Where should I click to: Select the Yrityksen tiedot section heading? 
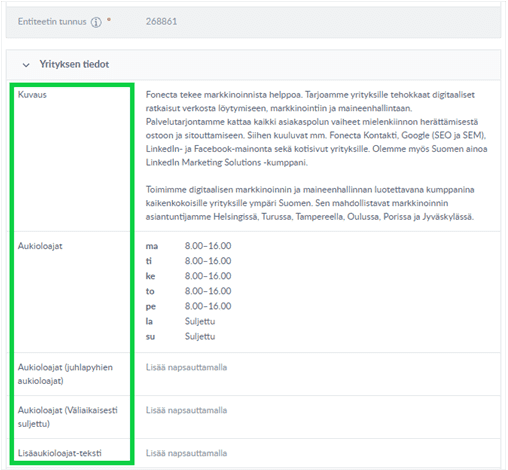click(x=74, y=64)
